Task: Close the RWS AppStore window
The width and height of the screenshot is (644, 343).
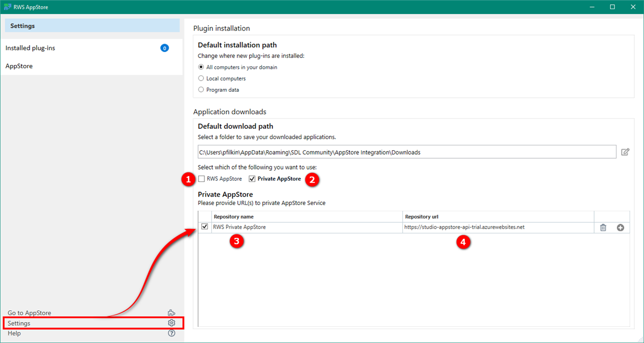Action: [633, 6]
